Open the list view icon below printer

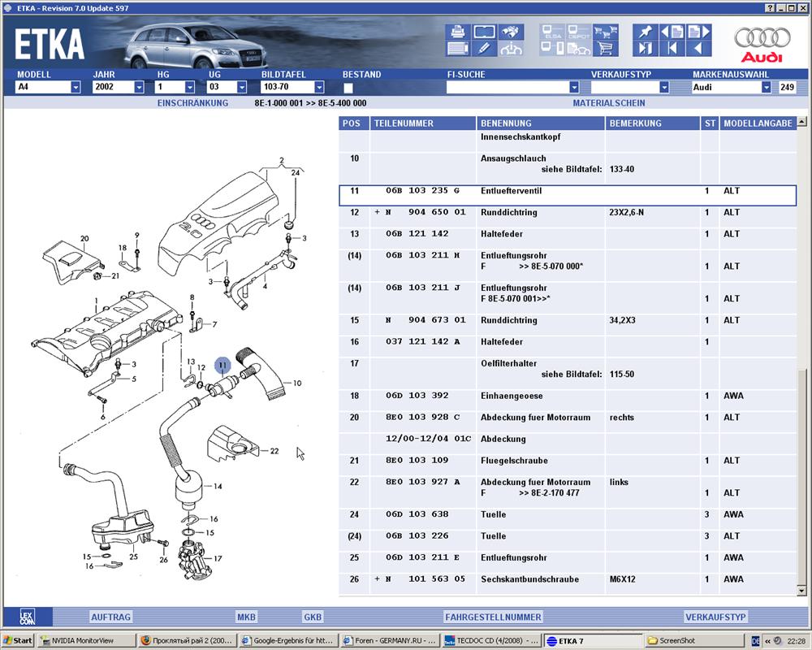click(x=458, y=49)
